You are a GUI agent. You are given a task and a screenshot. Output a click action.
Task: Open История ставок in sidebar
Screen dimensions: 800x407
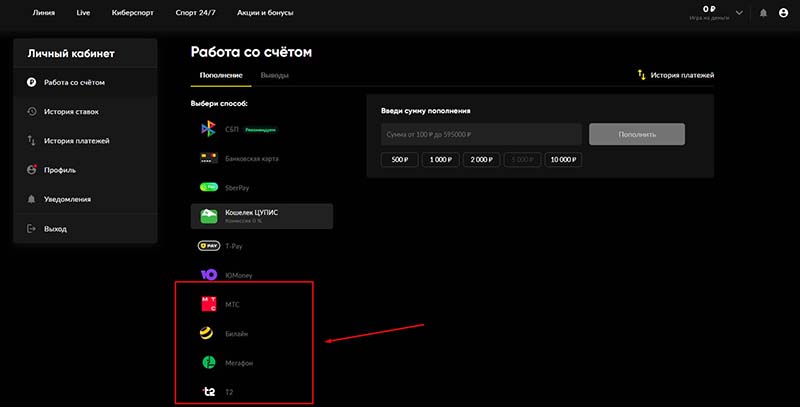pyautogui.click(x=85, y=111)
